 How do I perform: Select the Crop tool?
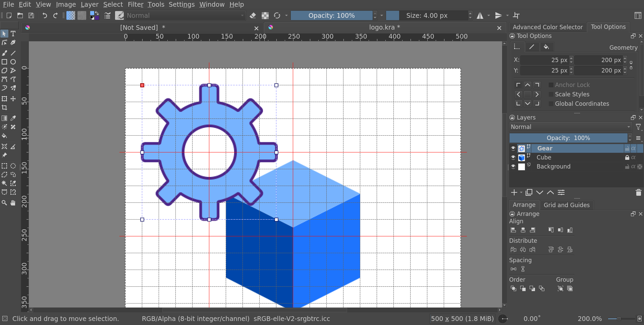tap(4, 107)
